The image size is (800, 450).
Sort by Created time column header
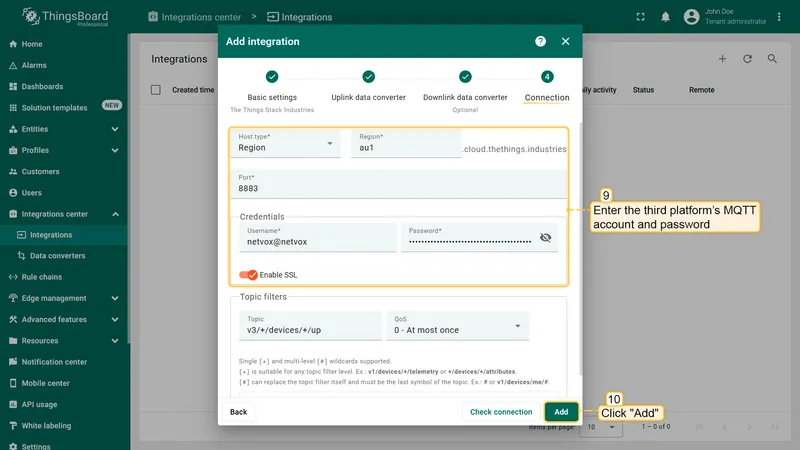(193, 90)
